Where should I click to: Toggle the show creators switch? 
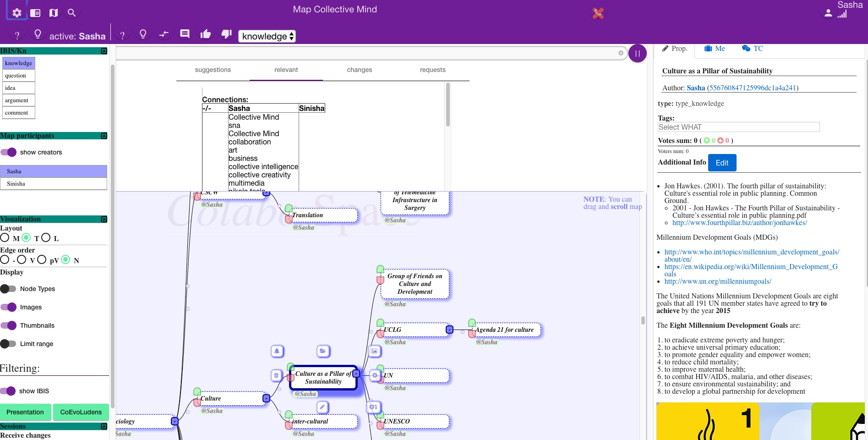pyautogui.click(x=9, y=152)
